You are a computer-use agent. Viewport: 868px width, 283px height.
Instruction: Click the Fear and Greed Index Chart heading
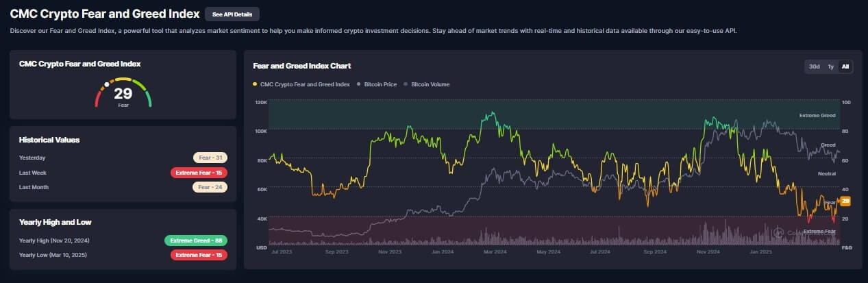pos(302,66)
